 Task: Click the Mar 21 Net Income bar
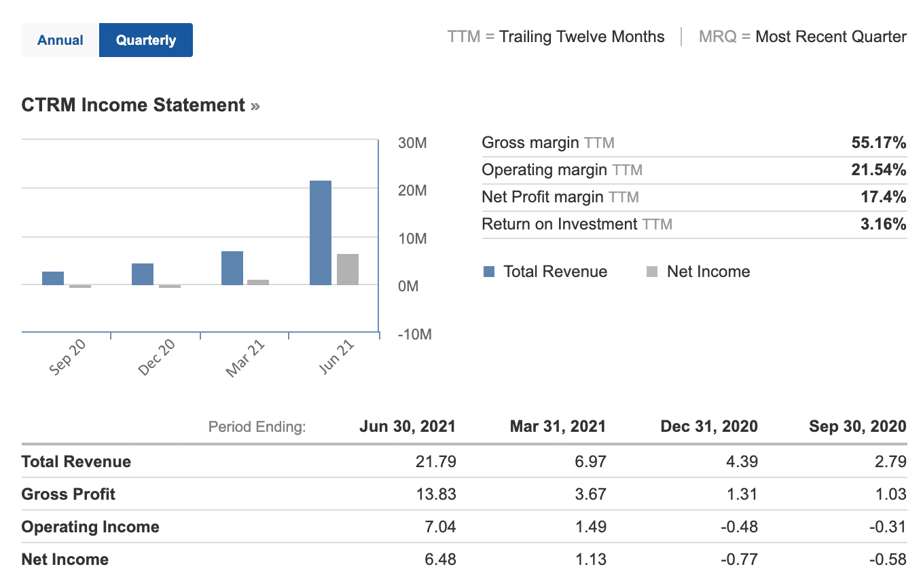258,282
